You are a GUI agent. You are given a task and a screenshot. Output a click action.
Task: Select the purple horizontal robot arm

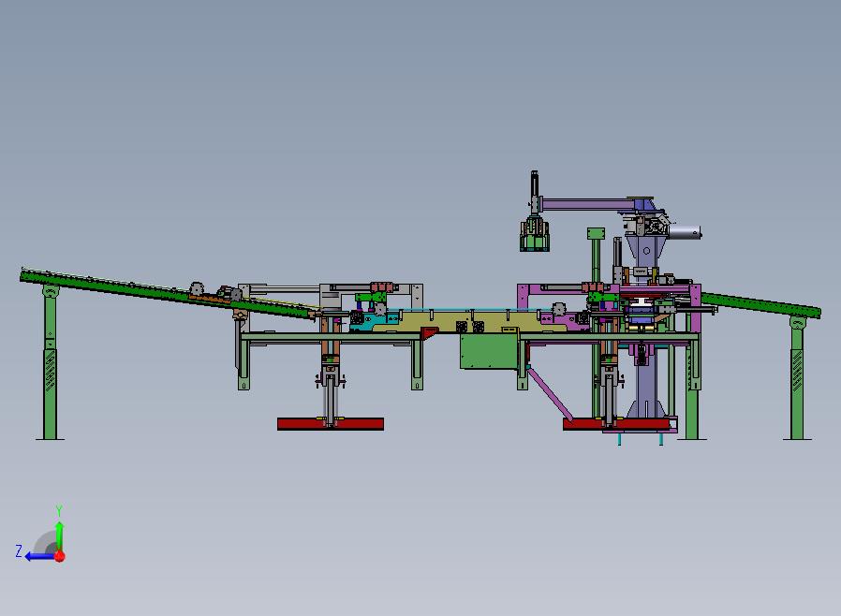point(590,204)
